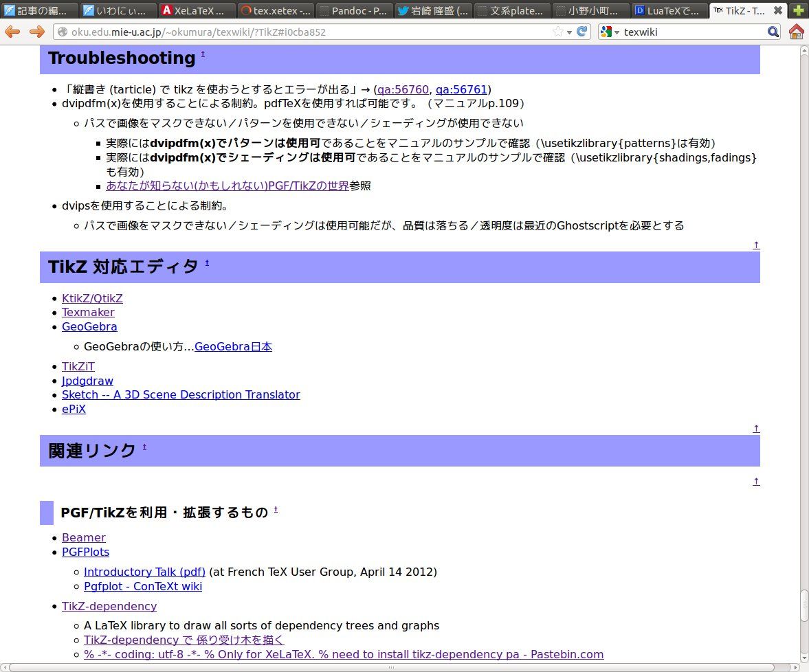Switch to the XeLaTeX tab
Screen dimensions: 809x672
point(197,10)
